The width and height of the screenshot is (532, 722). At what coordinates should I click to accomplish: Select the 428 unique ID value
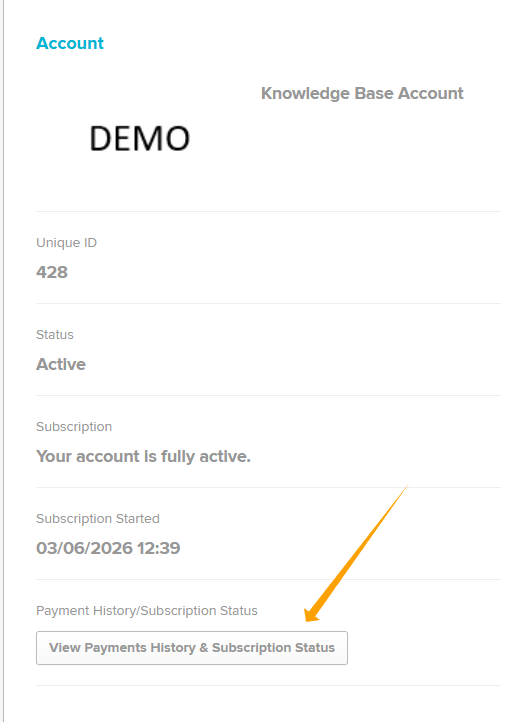click(x=52, y=272)
